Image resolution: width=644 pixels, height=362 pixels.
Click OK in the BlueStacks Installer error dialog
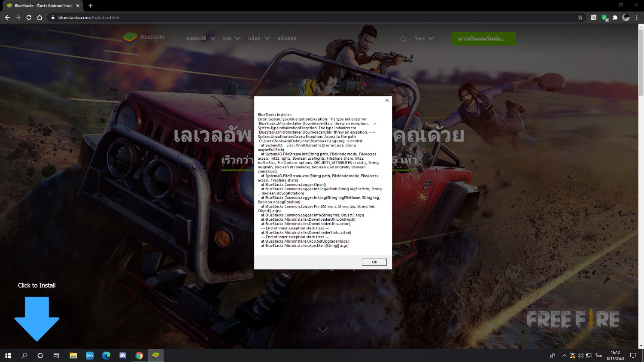point(374,262)
